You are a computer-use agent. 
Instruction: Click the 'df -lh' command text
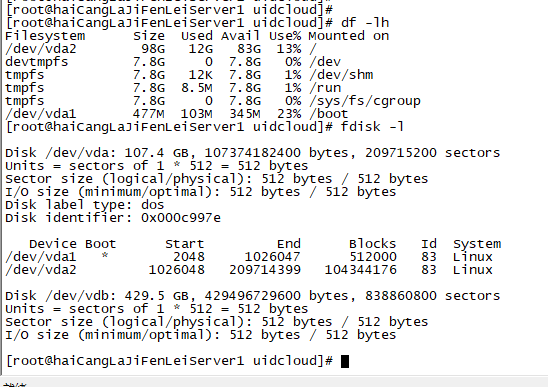(x=365, y=23)
